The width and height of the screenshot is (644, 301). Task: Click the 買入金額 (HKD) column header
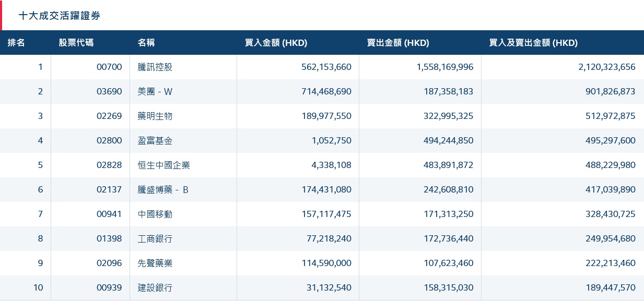coord(276,43)
